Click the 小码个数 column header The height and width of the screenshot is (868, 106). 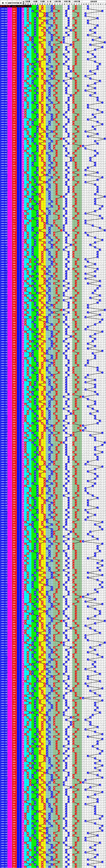pyautogui.click(x=77, y=1)
